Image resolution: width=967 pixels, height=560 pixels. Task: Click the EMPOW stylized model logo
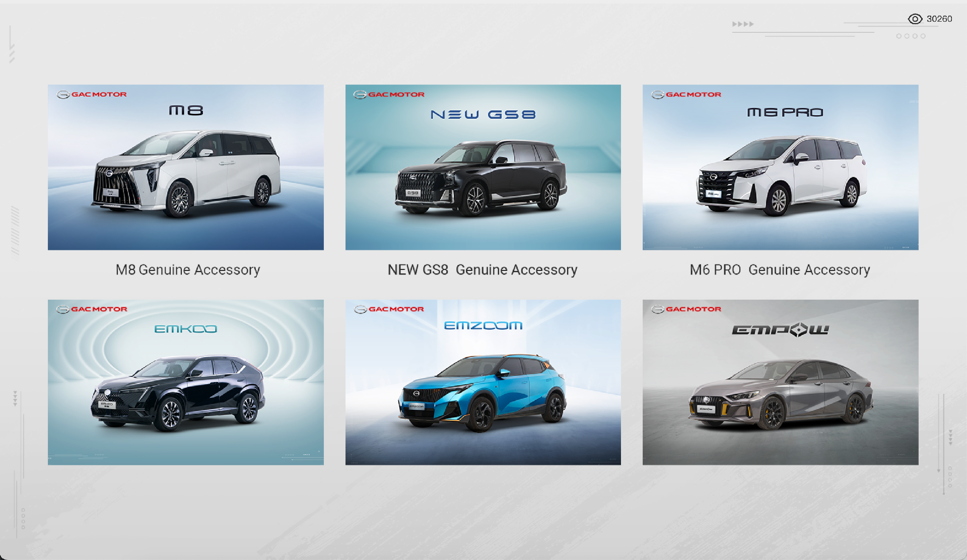click(780, 330)
